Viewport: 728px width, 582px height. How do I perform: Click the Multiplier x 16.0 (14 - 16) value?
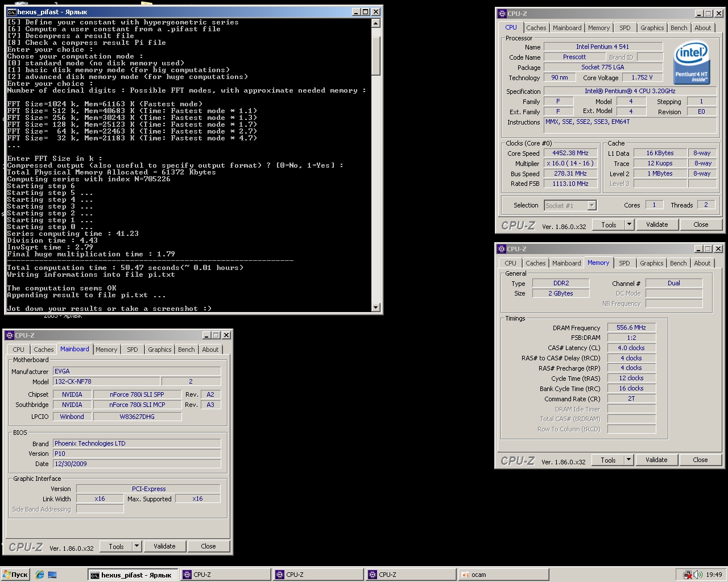[570, 163]
